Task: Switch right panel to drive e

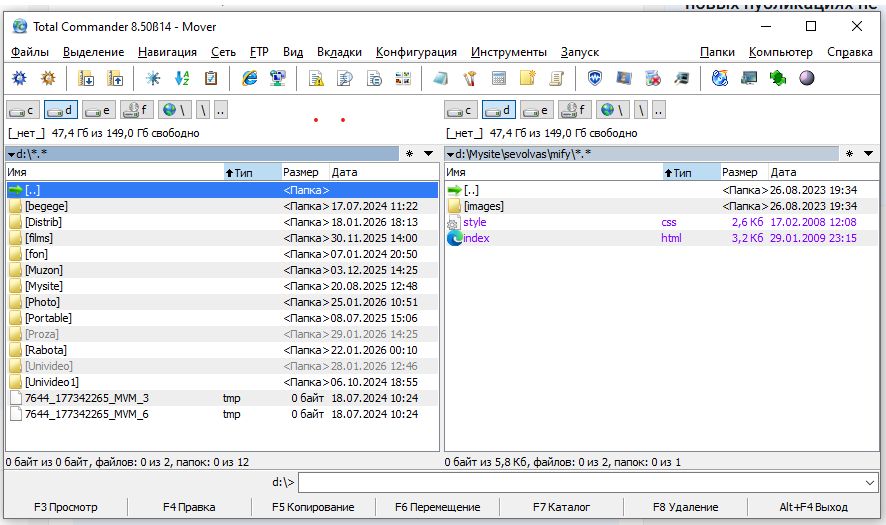Action: pyautogui.click(x=536, y=110)
